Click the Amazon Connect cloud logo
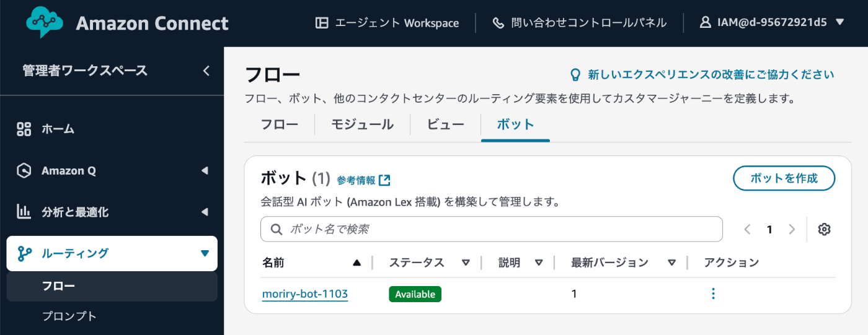This screenshot has height=335, width=868. coord(45,24)
